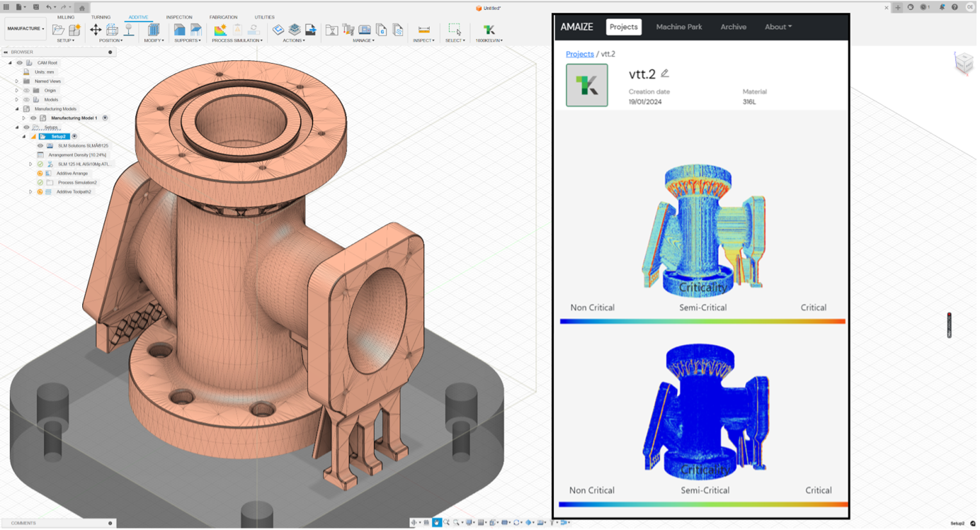The width and height of the screenshot is (980, 530).
Task: Click the Move tool in Position group
Action: point(96,30)
